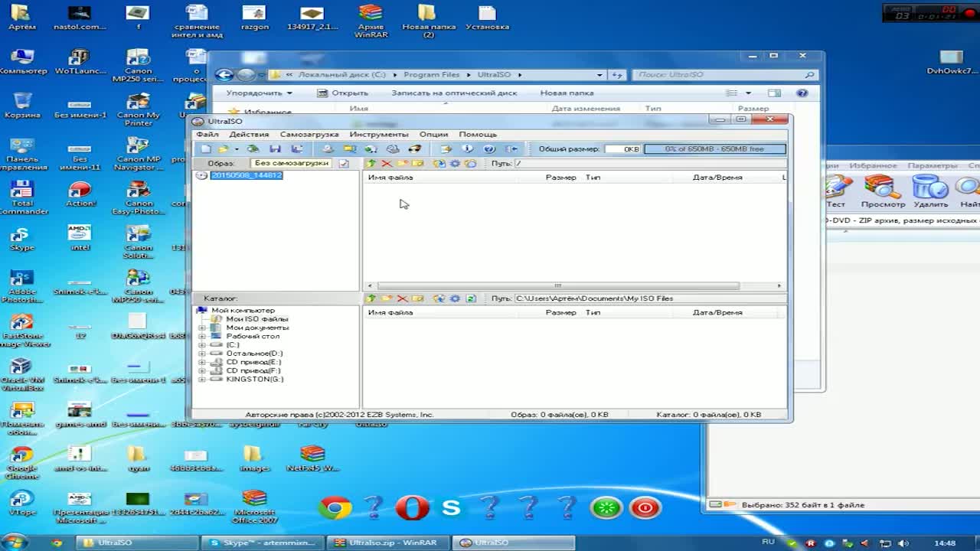Click Дата/Время column header in catalog file list
This screenshot has height=551, width=980.
[x=717, y=312]
